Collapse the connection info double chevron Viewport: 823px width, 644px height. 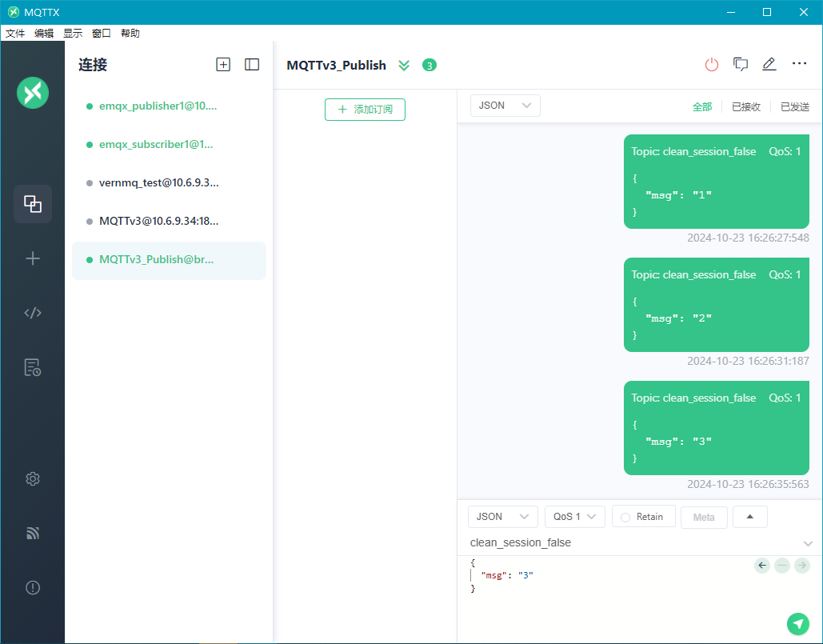pos(404,65)
